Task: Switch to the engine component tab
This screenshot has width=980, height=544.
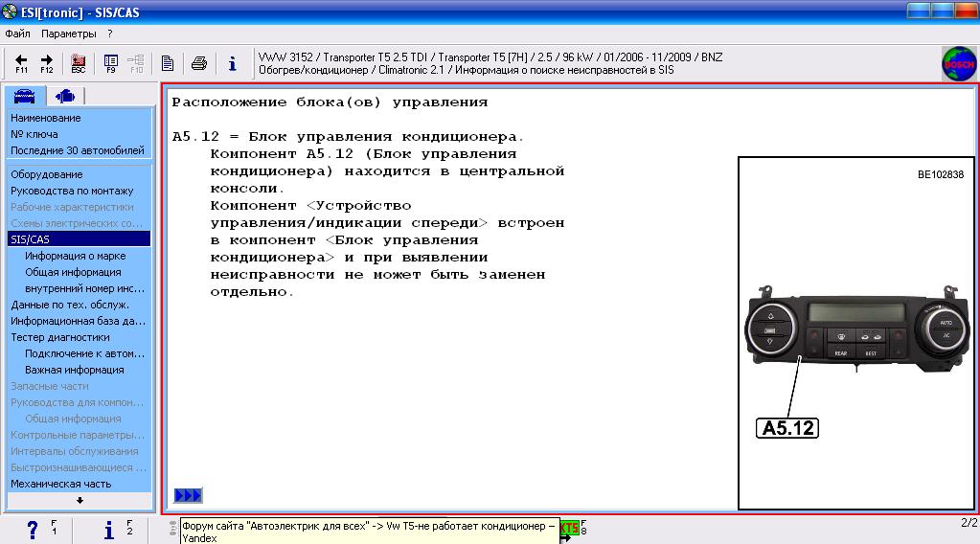Action: (x=65, y=96)
